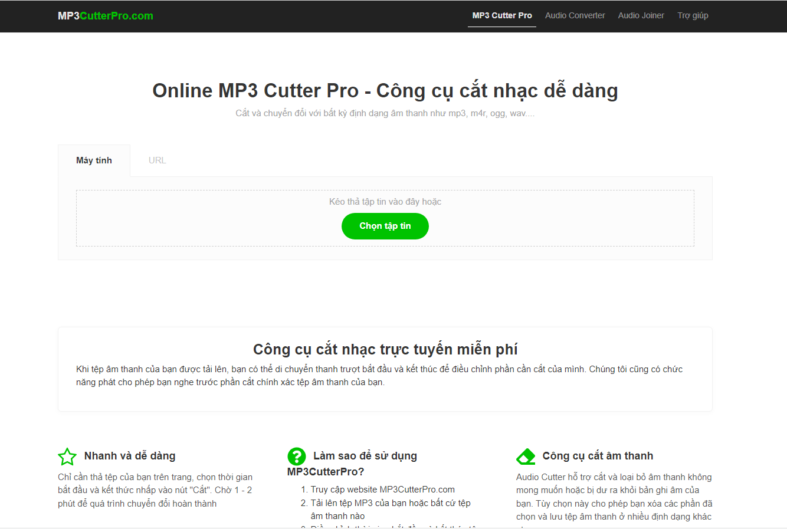Go to the Audio Joiner page
This screenshot has width=787, height=532.
(641, 15)
